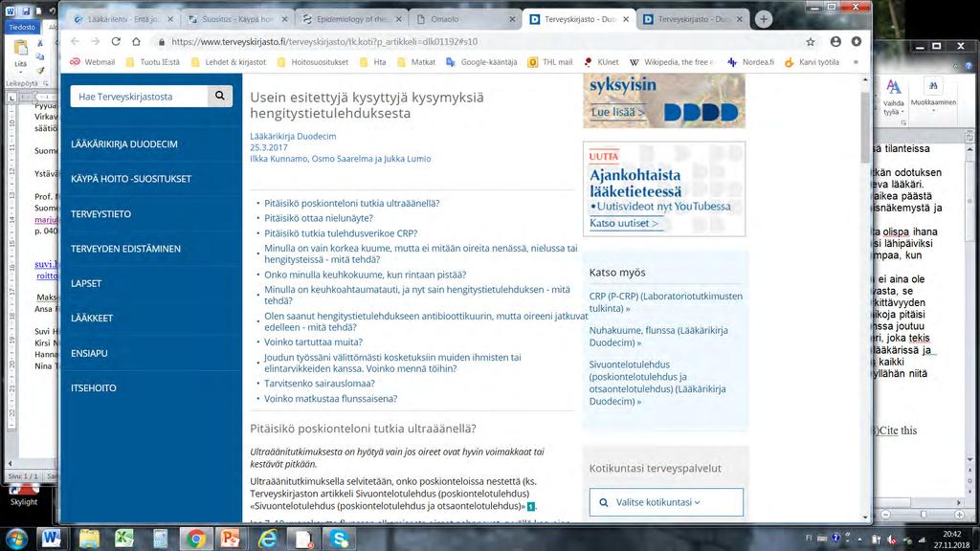The width and height of the screenshot is (980, 551).
Task: Open ITSEHOITO in the sidebar
Action: pyautogui.click(x=94, y=388)
